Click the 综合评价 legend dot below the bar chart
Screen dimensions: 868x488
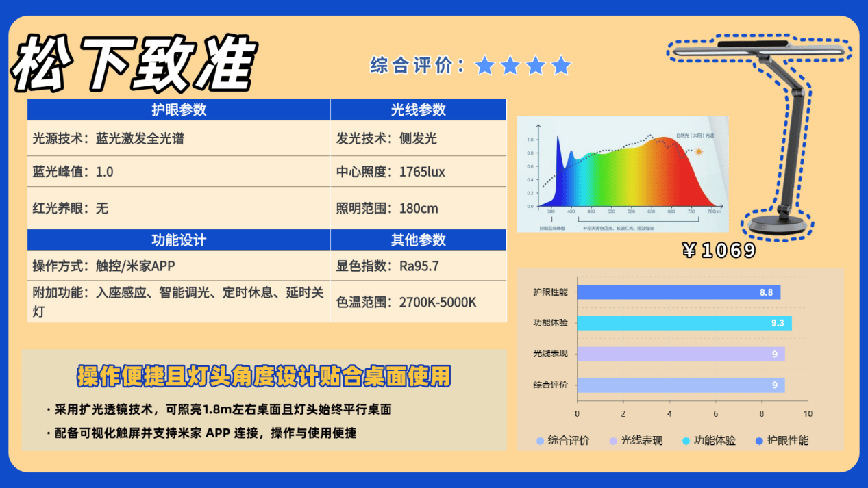(x=540, y=441)
